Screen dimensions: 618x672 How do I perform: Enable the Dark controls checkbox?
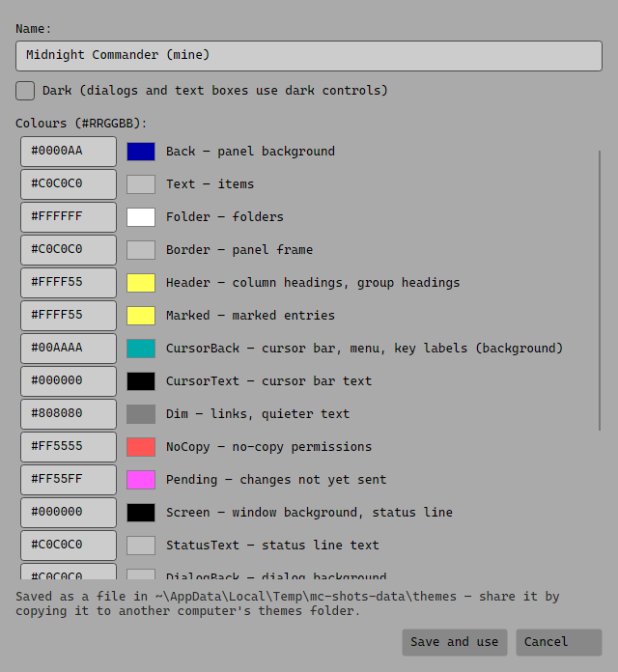tap(25, 91)
